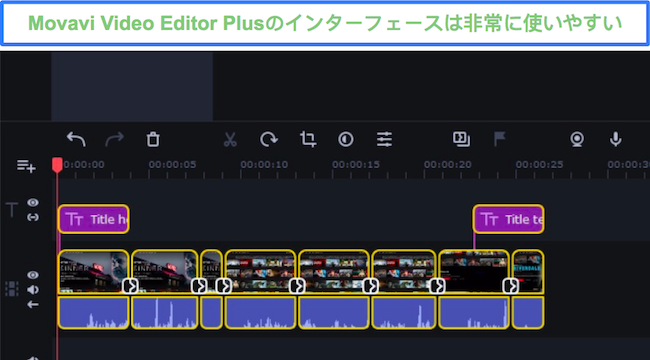Click the Rotate clip icon
This screenshot has width=650, height=360.
(x=269, y=139)
